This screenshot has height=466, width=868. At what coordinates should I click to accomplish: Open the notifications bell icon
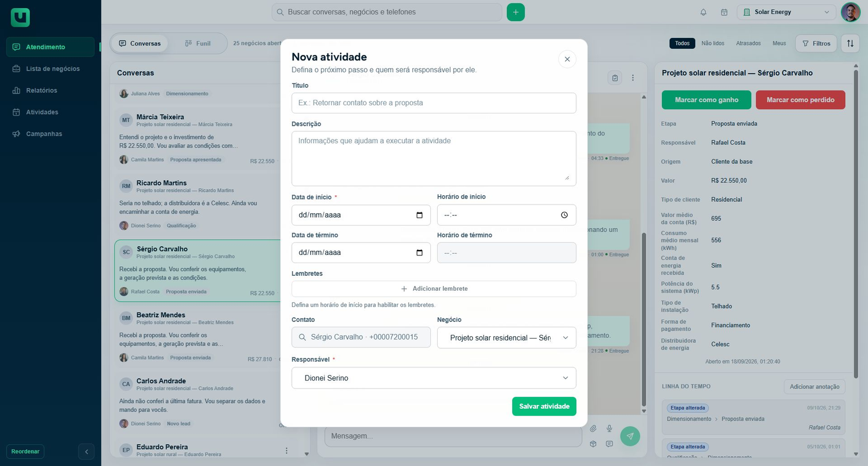pyautogui.click(x=703, y=12)
